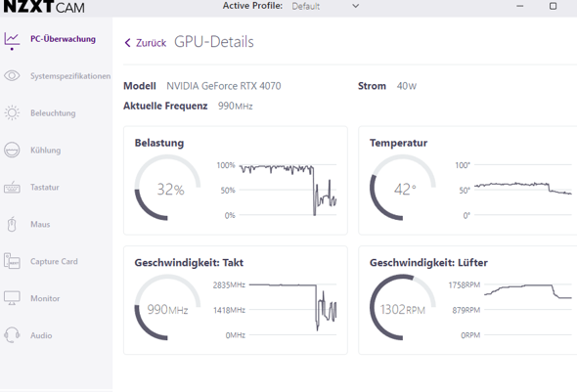
Task: Click the Geschwindigkeit: Takt clock graph
Action: pos(292,310)
